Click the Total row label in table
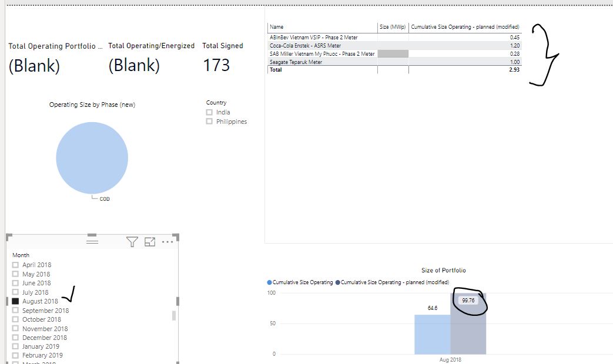The image size is (613, 364). [276, 70]
